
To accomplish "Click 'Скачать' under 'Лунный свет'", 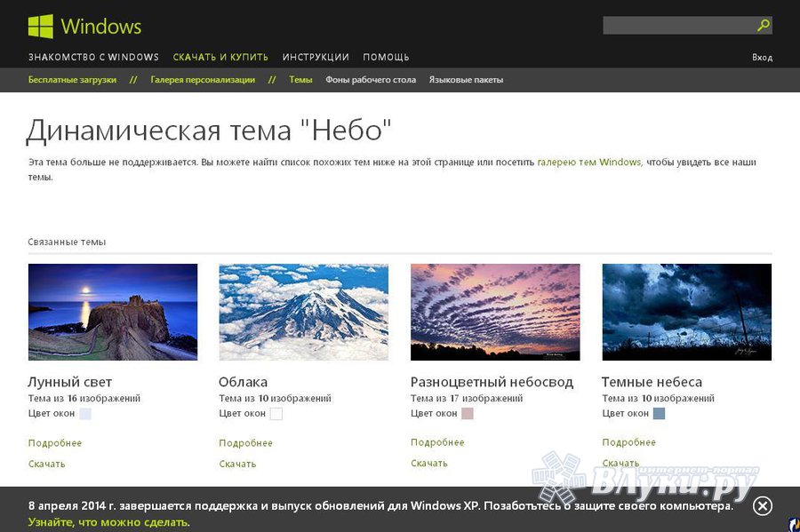I will [x=46, y=464].
